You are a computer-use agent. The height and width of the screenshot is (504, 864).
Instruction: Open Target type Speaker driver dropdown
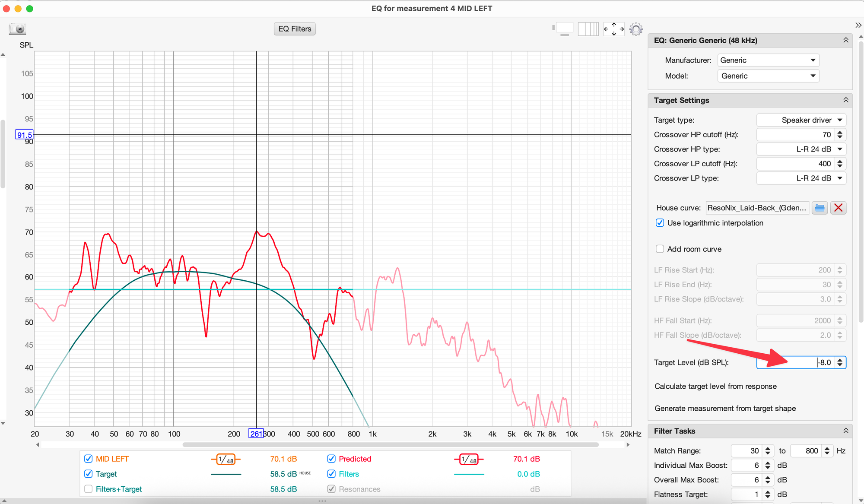[801, 120]
